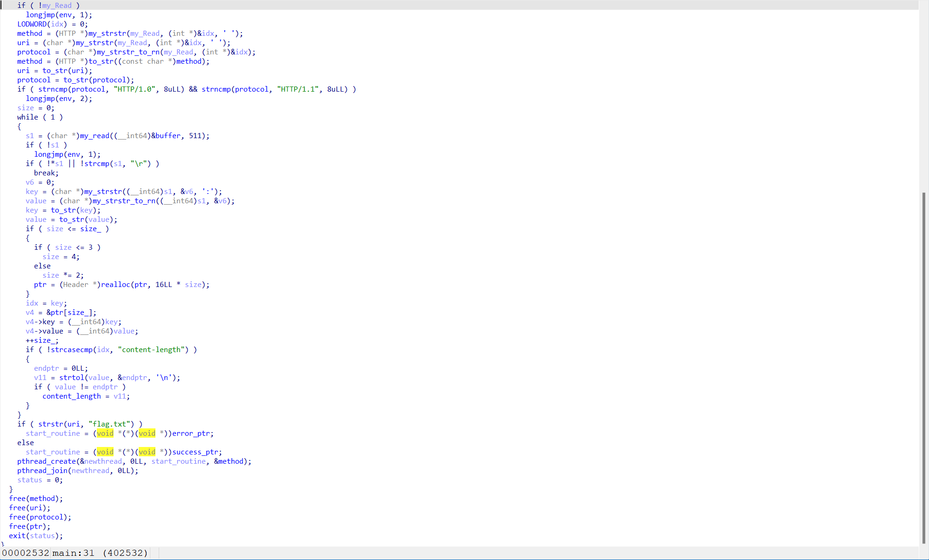
Task: Click the free(protocol) statement
Action: 40,517
